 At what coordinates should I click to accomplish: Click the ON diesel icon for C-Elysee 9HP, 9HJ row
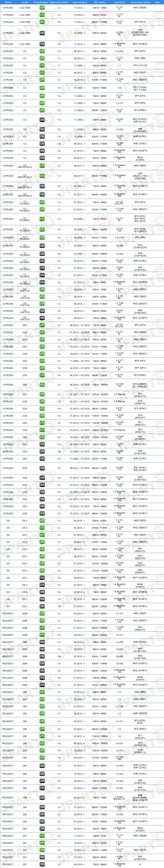point(42,33)
